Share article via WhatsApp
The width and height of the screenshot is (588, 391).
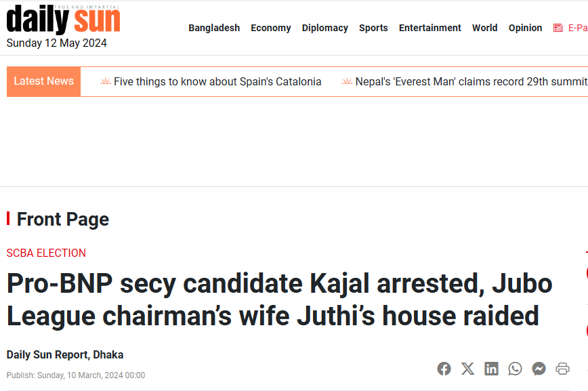pyautogui.click(x=516, y=369)
